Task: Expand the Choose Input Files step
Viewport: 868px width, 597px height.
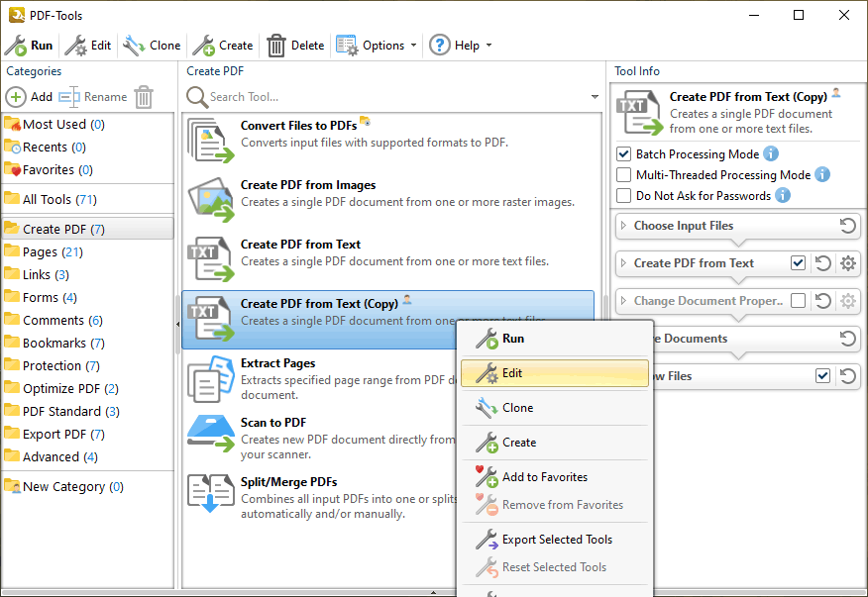Action: click(624, 225)
